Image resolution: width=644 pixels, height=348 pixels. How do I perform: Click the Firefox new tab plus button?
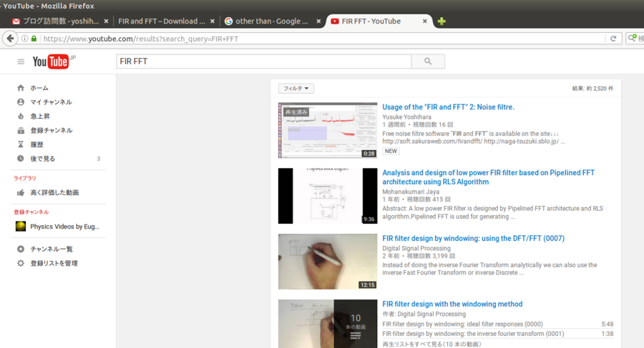click(x=441, y=21)
